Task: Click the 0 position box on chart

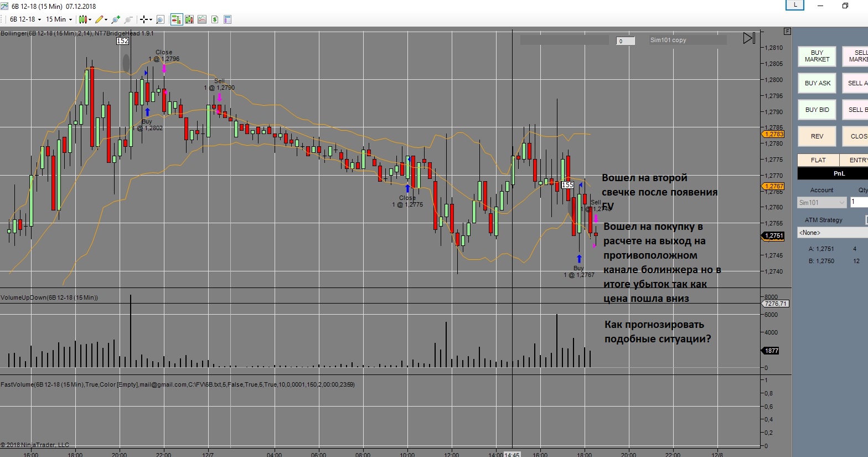Action: tap(626, 41)
